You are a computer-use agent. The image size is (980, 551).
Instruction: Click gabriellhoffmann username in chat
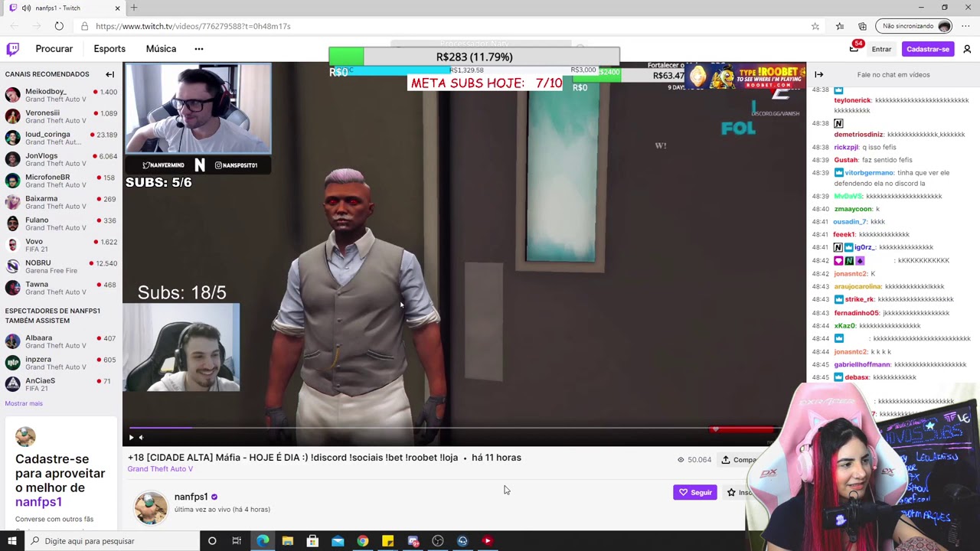[x=862, y=365]
